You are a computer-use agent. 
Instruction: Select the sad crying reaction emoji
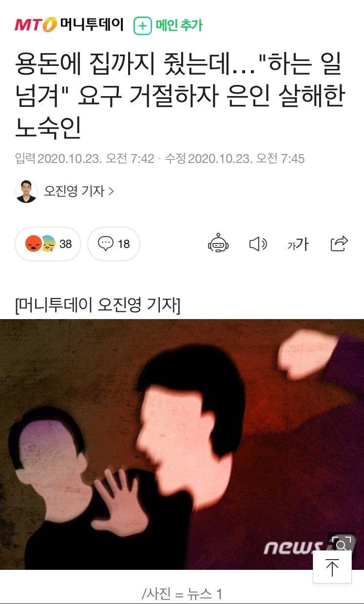48,243
